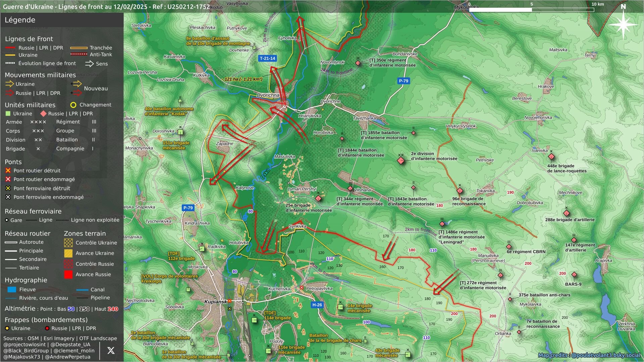
Task: Click the 40e bataillon autonome 'Kodak' label
Action: [x=169, y=111]
